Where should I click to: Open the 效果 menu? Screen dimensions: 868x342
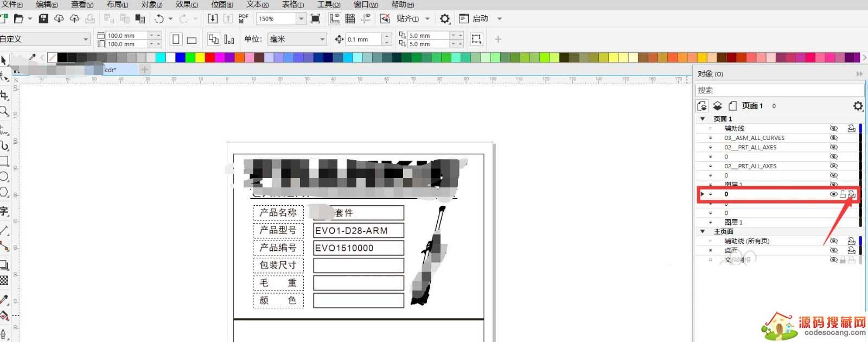pyautogui.click(x=186, y=4)
